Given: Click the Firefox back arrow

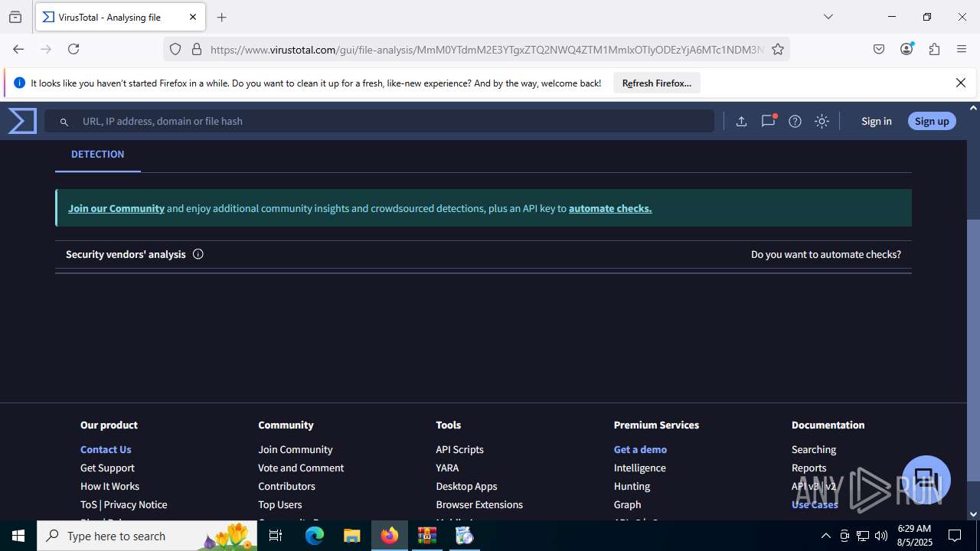Looking at the screenshot, I should (x=18, y=49).
